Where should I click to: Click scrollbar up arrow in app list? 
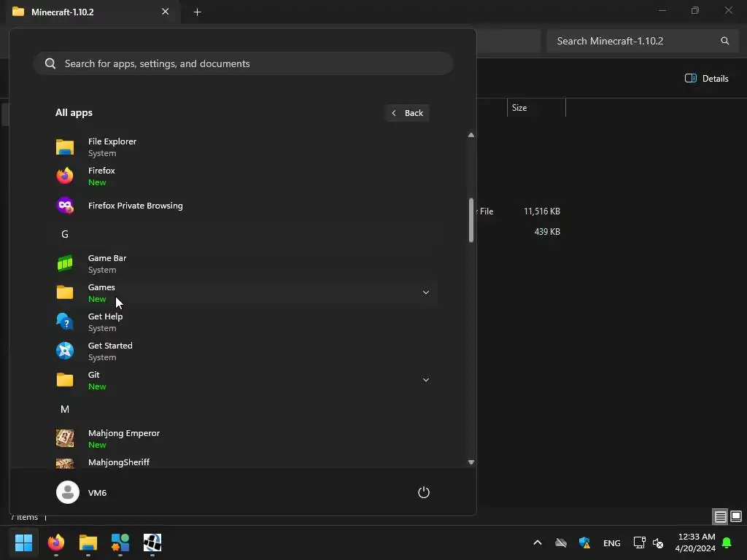(x=471, y=135)
